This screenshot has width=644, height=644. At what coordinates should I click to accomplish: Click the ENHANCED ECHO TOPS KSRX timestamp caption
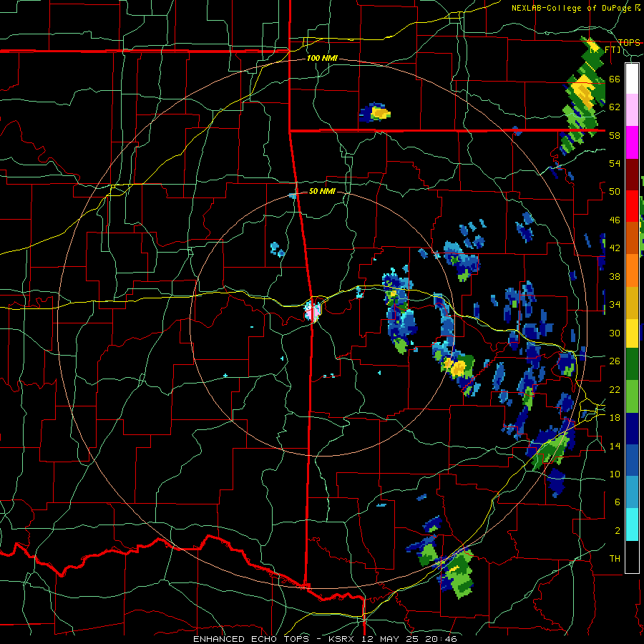(x=325, y=639)
